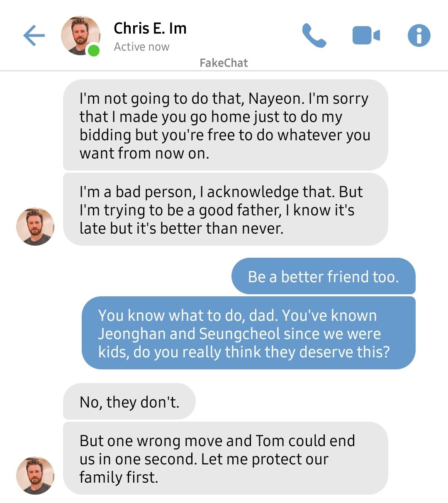This screenshot has height=503, width=448.
Task: Tap avatar beside 'family first' message
Action: (35, 476)
